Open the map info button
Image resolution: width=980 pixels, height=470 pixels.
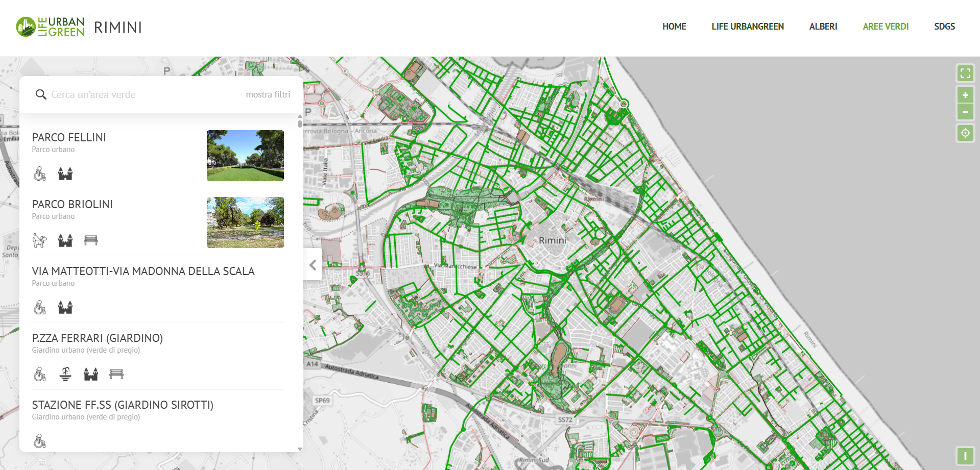coord(965,456)
